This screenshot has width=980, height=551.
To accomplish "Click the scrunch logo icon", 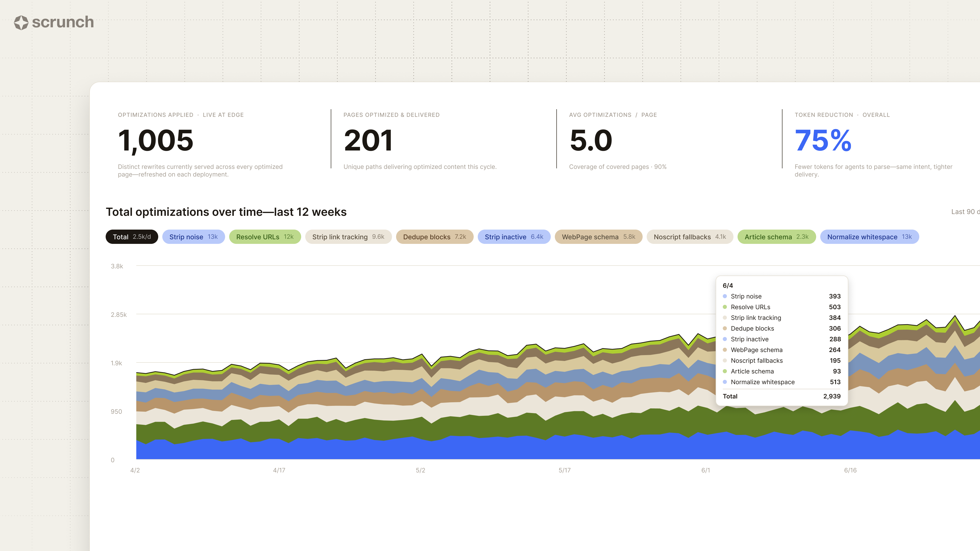I will (x=21, y=22).
